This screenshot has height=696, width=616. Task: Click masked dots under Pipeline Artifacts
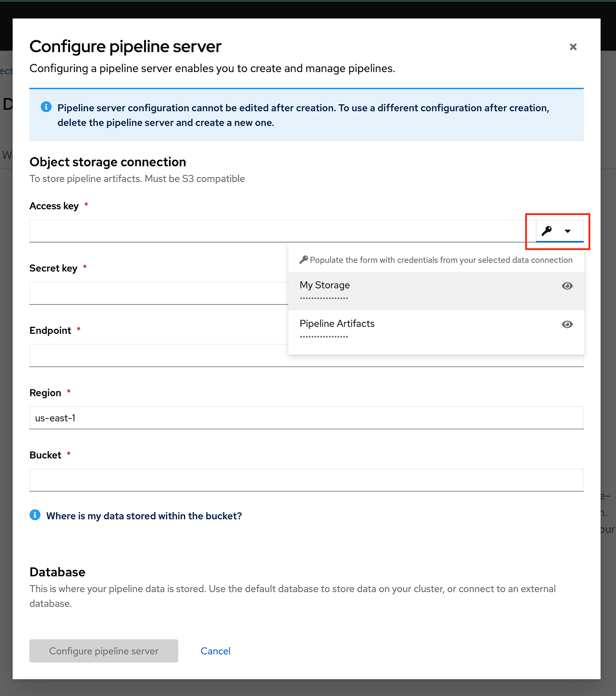(x=324, y=337)
